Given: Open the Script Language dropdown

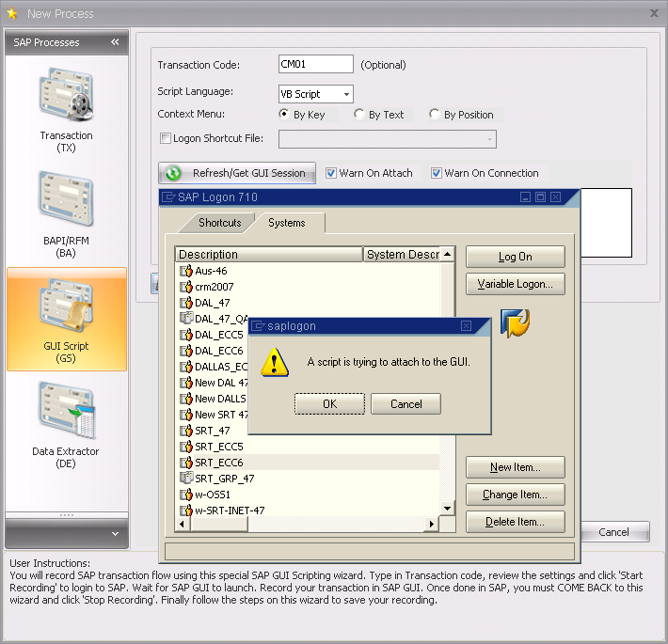Looking at the screenshot, I should click(x=347, y=94).
